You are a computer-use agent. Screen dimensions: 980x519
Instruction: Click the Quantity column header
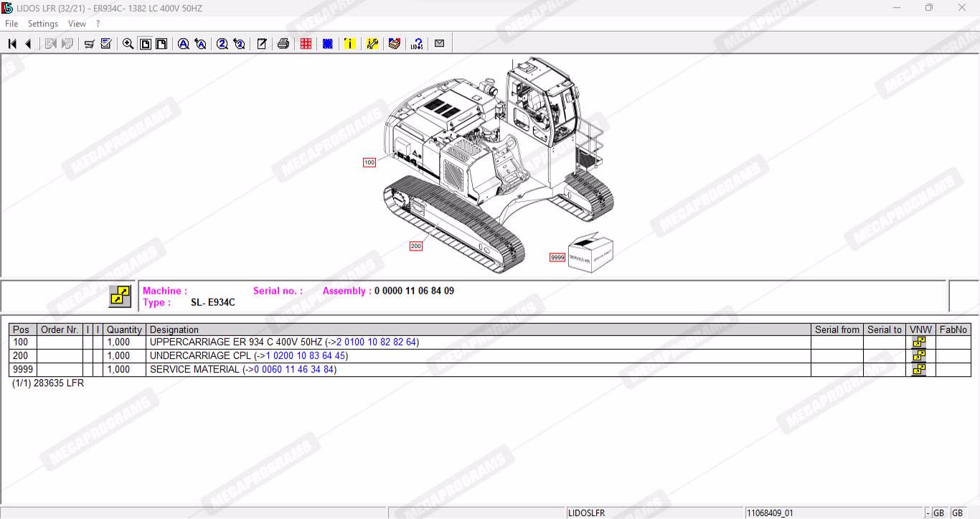click(125, 329)
